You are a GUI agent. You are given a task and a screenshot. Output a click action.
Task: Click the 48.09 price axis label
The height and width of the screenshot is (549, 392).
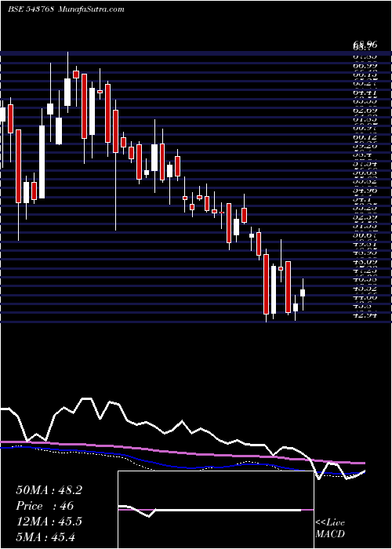tap(365, 262)
